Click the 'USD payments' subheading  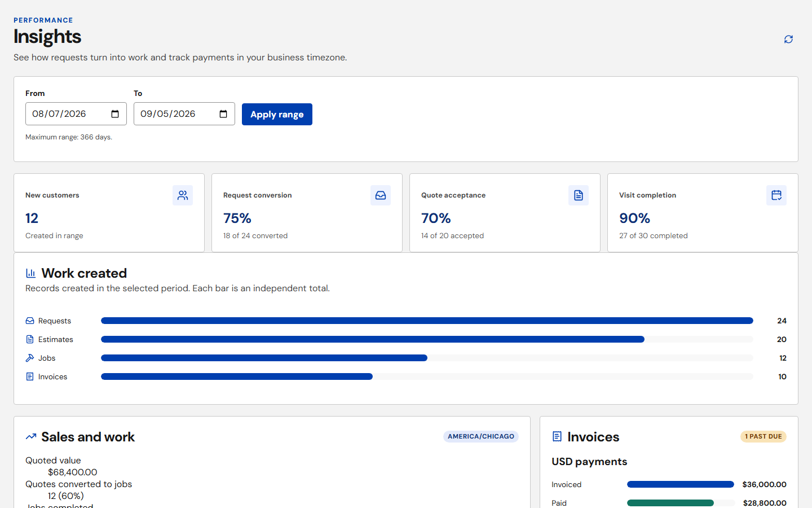point(589,462)
